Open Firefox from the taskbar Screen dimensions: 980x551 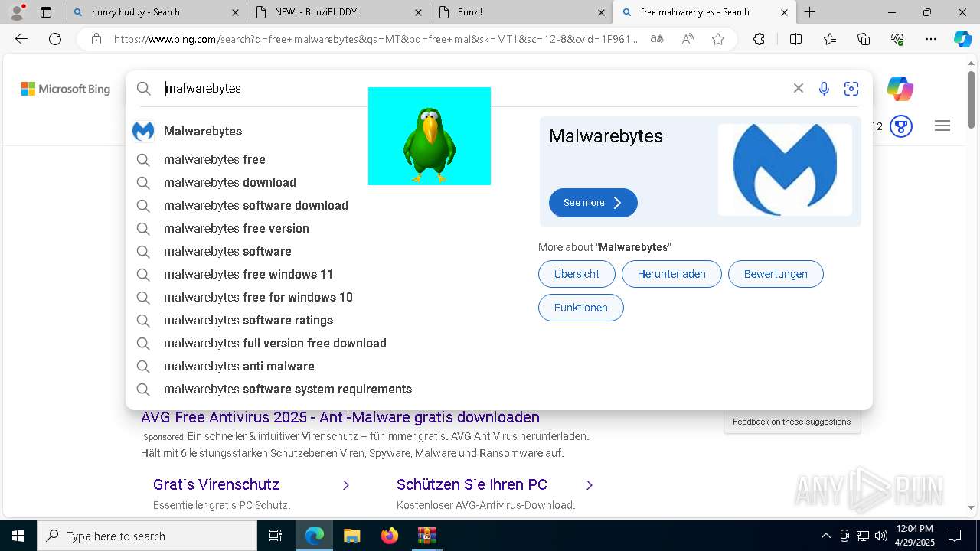coord(389,536)
